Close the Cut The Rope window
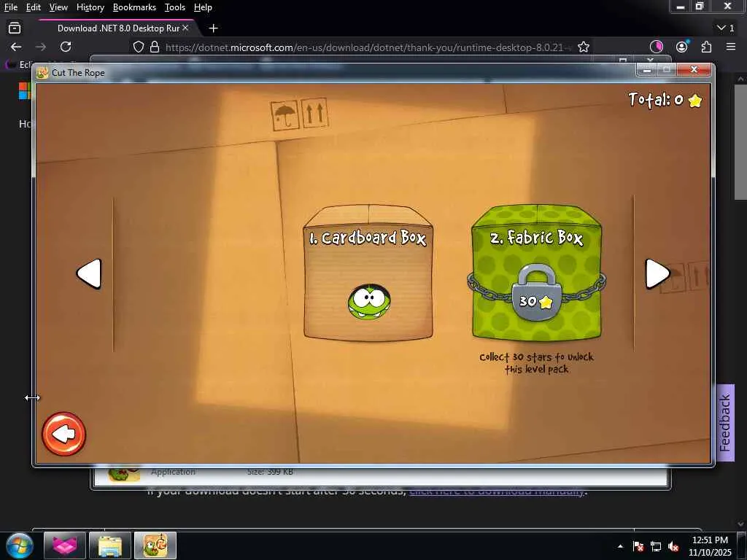 694,70
